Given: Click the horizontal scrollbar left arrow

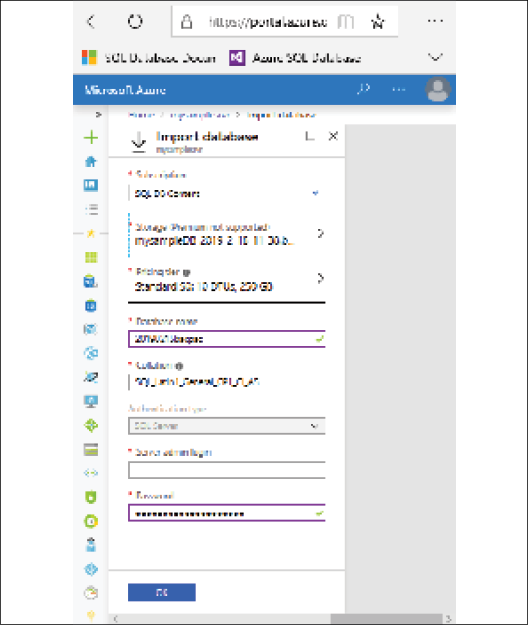Looking at the screenshot, I should pyautogui.click(x=116, y=619).
